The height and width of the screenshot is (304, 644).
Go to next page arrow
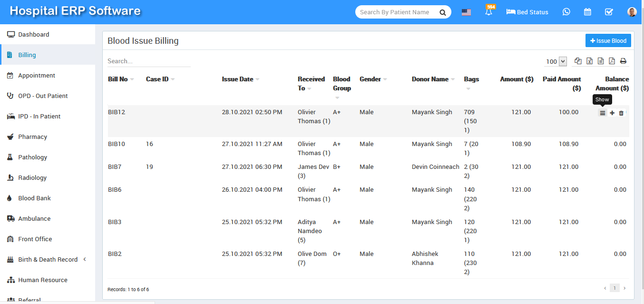click(624, 288)
